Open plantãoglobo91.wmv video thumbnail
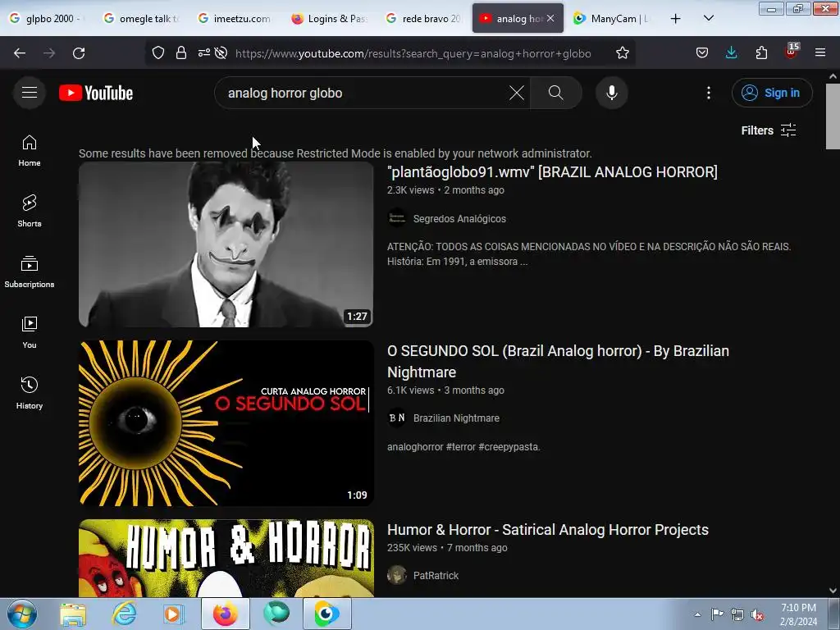The width and height of the screenshot is (840, 630). coord(226,244)
